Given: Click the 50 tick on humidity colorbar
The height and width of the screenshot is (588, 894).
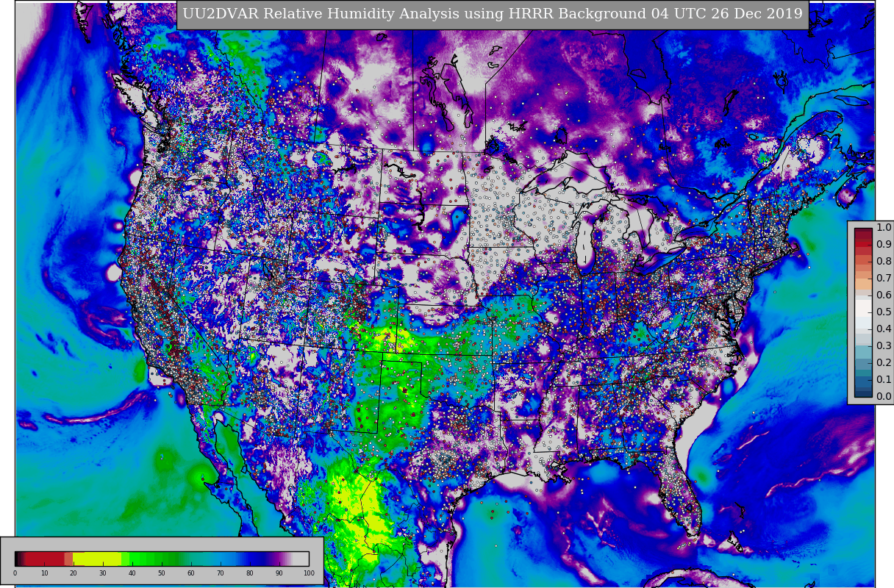Looking at the screenshot, I should 162,573.
